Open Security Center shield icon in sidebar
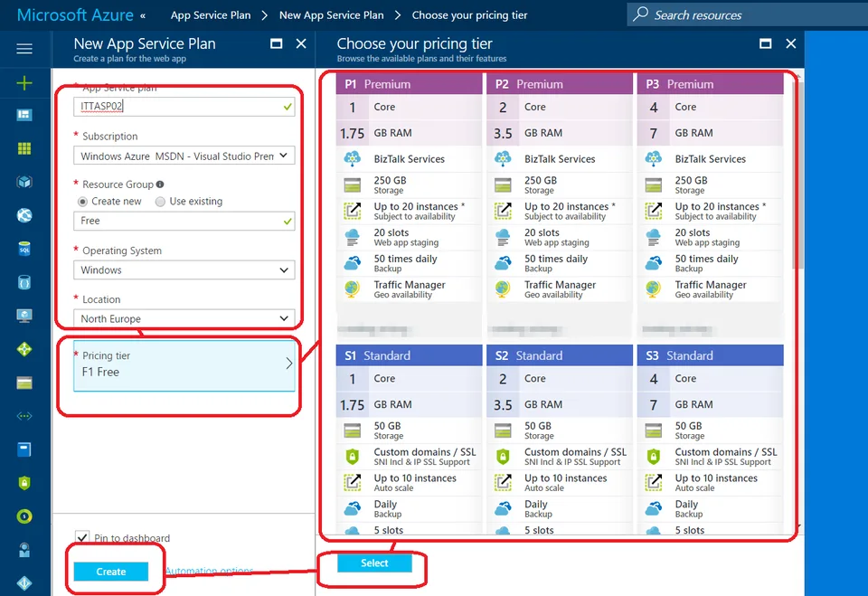Image resolution: width=868 pixels, height=596 pixels. (x=24, y=483)
